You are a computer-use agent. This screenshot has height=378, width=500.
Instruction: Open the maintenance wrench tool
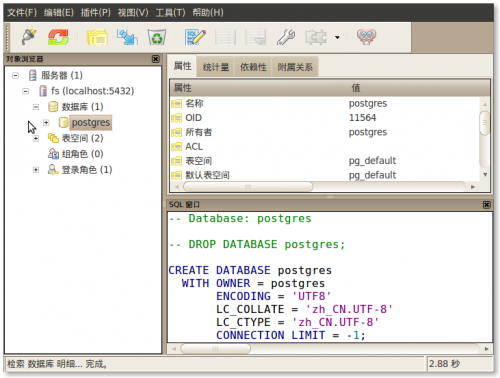pos(286,37)
